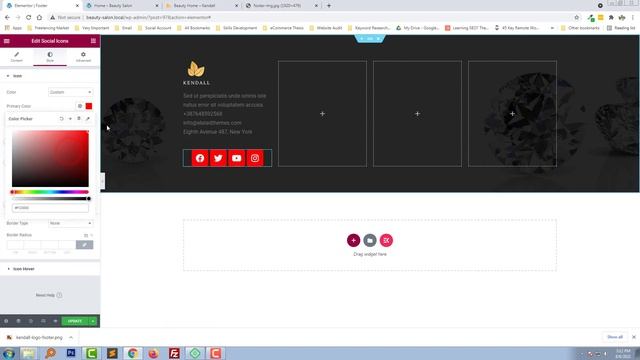This screenshot has width=640, height=360.
Task: Click the Facebook social icon
Action: [200, 158]
